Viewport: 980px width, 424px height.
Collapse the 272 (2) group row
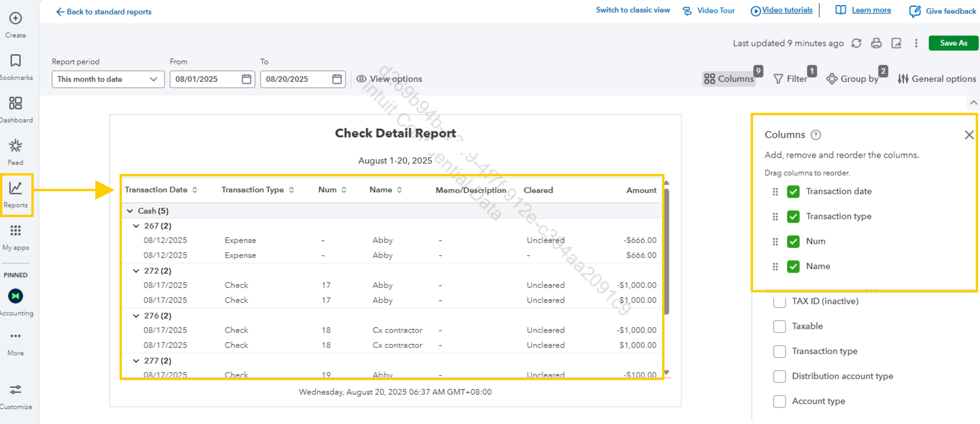click(136, 271)
